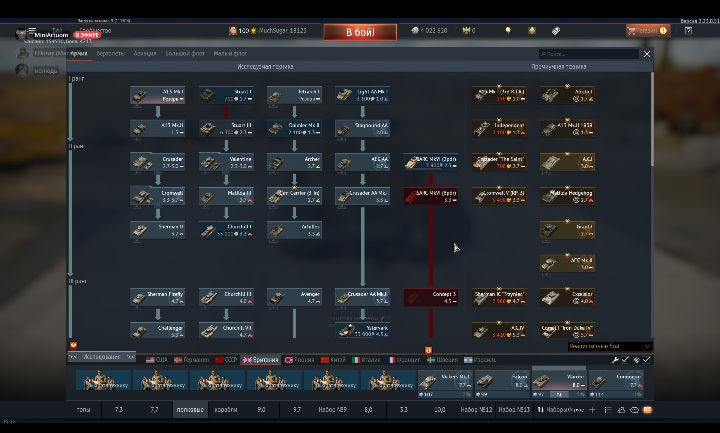This screenshot has width=720, height=433.
Task: Select the Stuart I tank card
Action: coord(226,95)
